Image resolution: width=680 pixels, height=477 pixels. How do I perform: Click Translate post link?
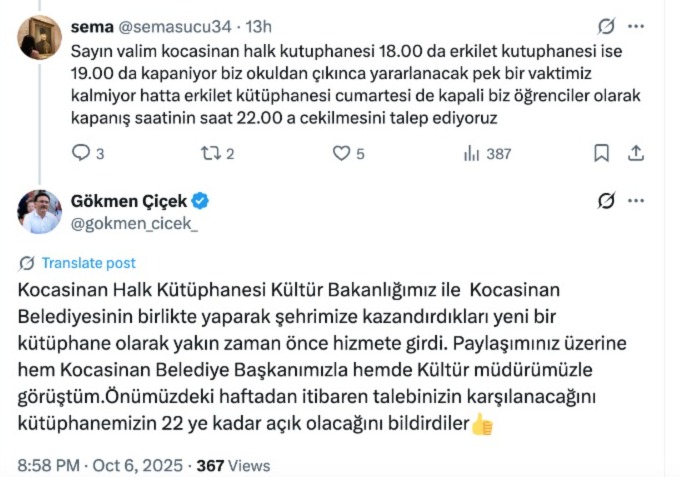[87, 263]
